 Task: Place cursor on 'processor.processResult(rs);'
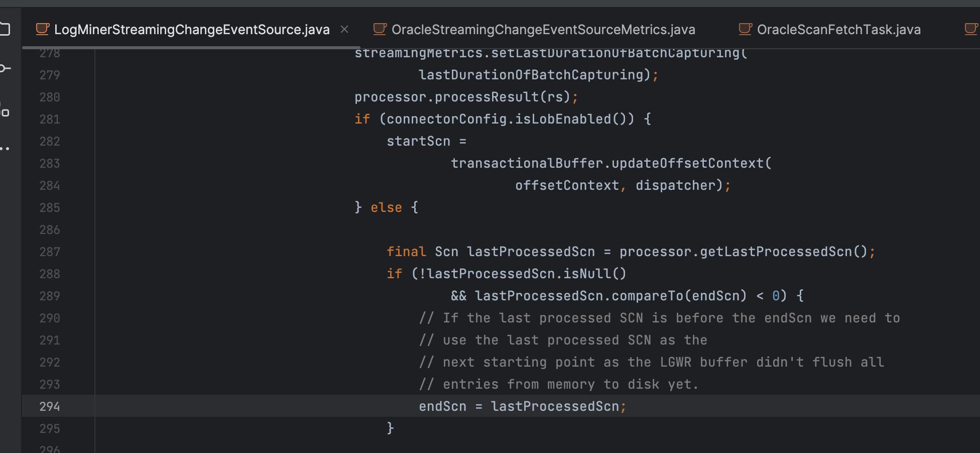pyautogui.click(x=466, y=97)
